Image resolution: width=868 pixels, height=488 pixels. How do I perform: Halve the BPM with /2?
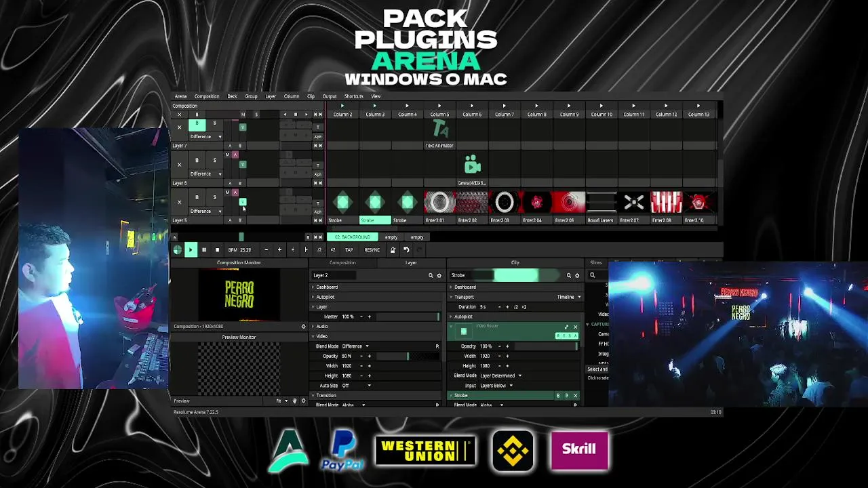click(319, 250)
